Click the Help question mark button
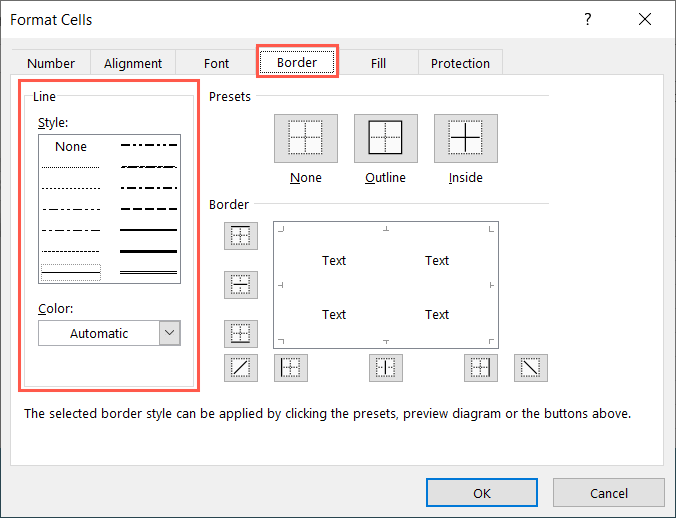Viewport: 676px width, 518px height. coord(586,19)
